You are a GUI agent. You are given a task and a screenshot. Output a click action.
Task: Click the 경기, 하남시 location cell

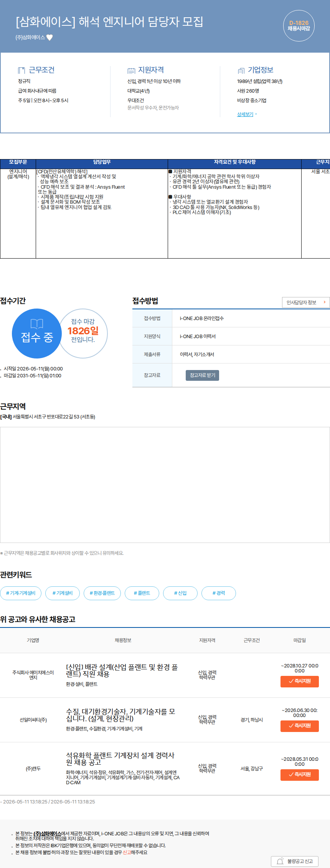coord(252,720)
